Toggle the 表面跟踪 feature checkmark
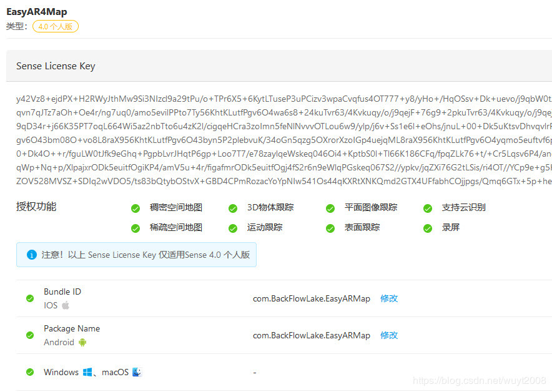 330,227
